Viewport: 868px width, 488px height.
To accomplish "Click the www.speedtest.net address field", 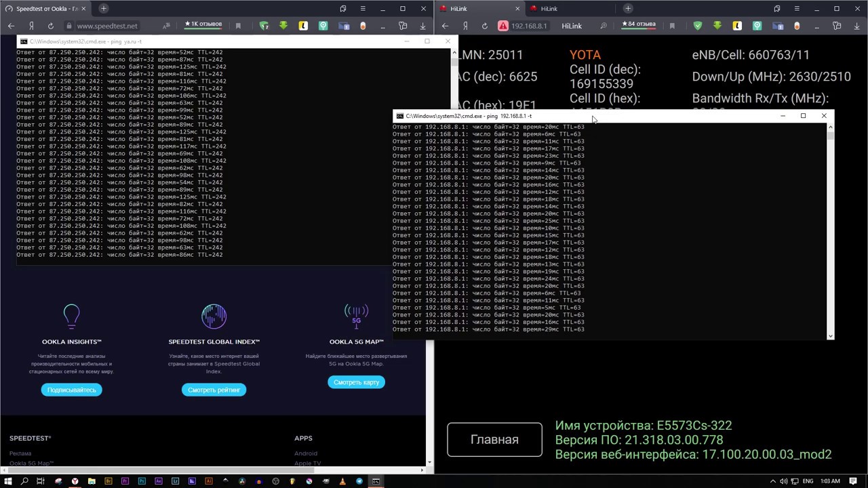I will tap(107, 26).
